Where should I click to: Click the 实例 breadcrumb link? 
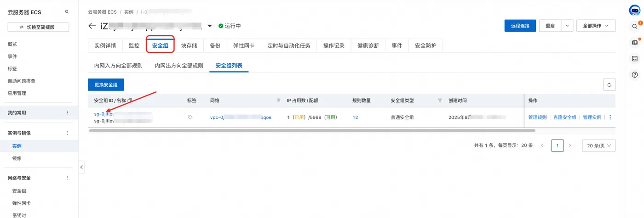coord(129,12)
